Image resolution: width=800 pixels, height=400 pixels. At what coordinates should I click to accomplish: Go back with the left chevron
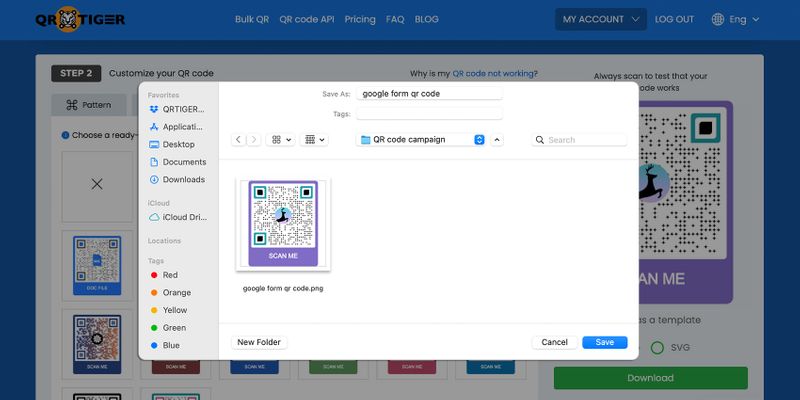(238, 139)
